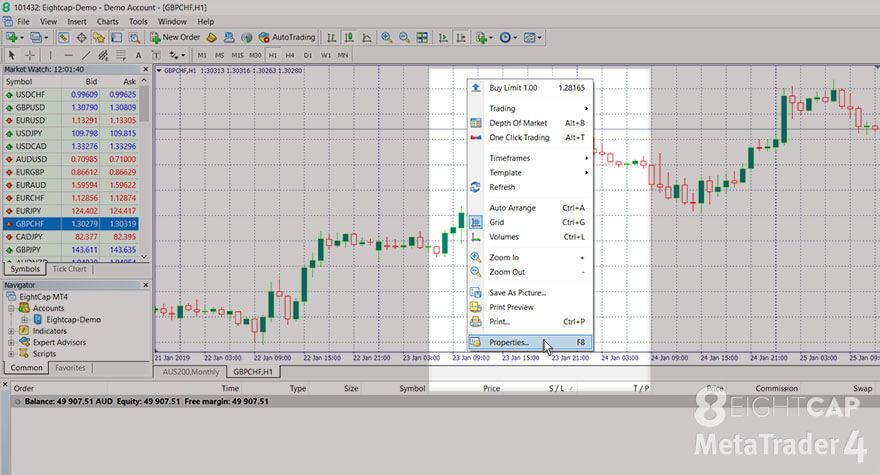Open the Arrows objects dropdown
The width and height of the screenshot is (880, 475).
[177, 55]
